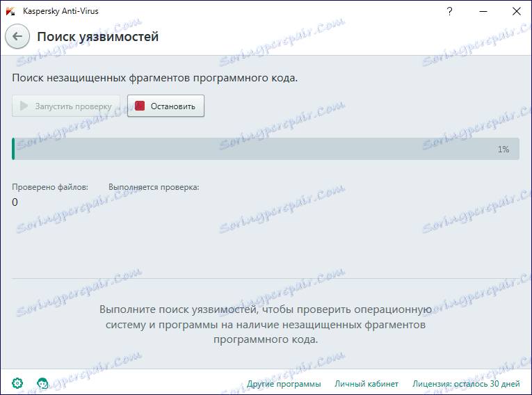Image resolution: width=532 pixels, height=395 pixels.
Task: Click the 1% progress value
Action: point(503,150)
